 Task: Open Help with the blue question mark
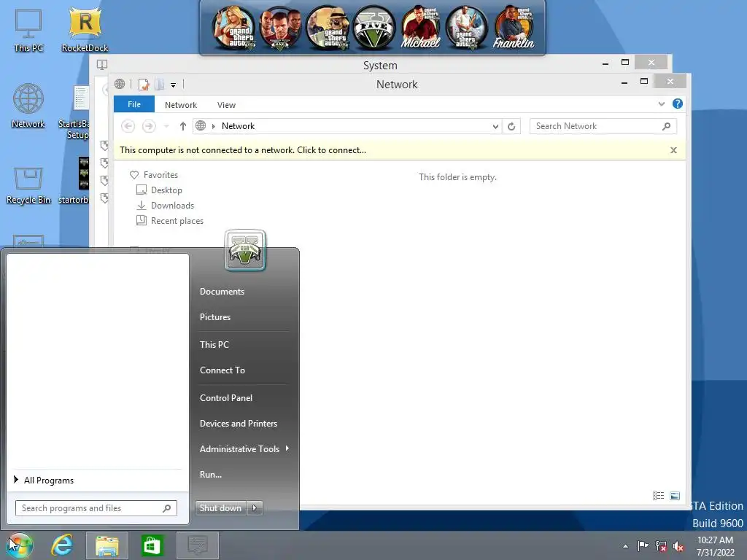pos(678,104)
